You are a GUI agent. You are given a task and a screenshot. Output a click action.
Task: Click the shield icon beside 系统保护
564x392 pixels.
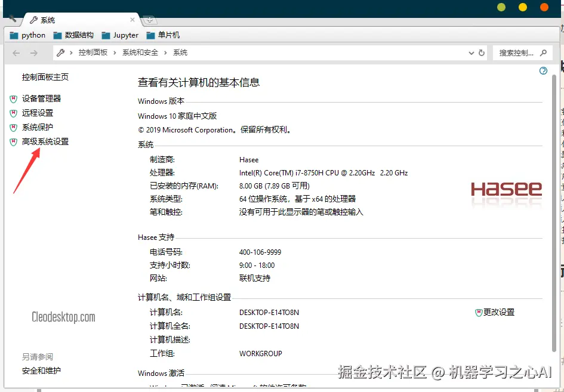point(13,128)
